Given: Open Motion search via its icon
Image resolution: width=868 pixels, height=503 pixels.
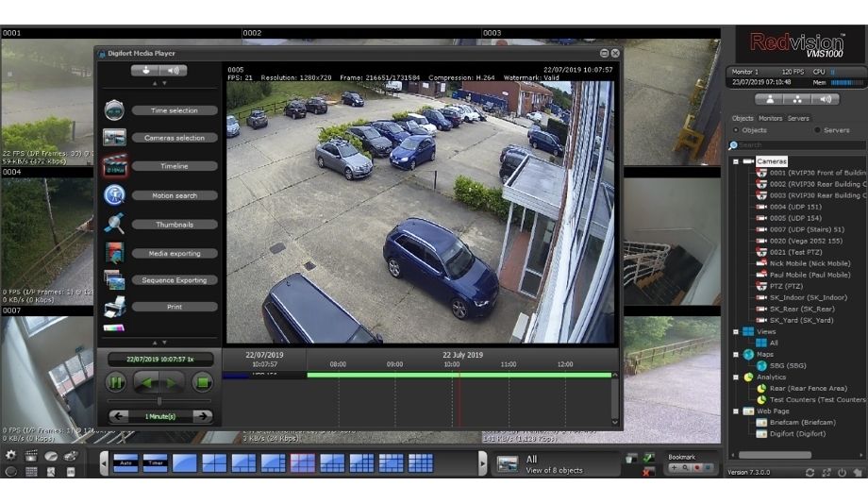Looking at the screenshot, I should click(x=114, y=195).
